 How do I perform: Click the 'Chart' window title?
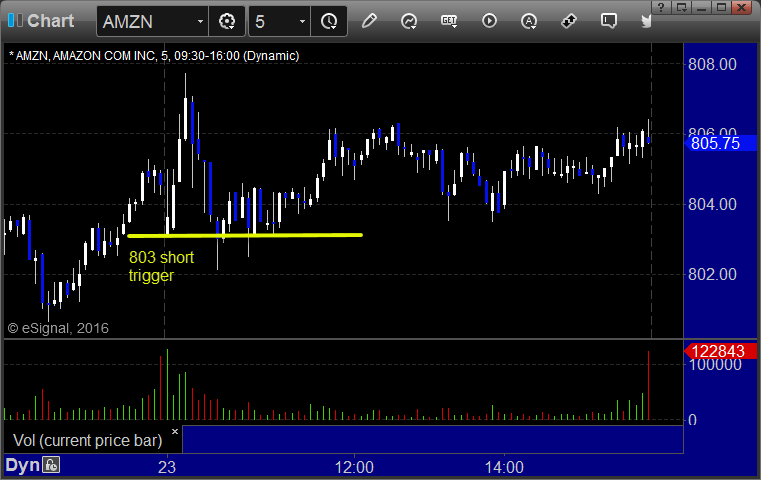(x=50, y=21)
